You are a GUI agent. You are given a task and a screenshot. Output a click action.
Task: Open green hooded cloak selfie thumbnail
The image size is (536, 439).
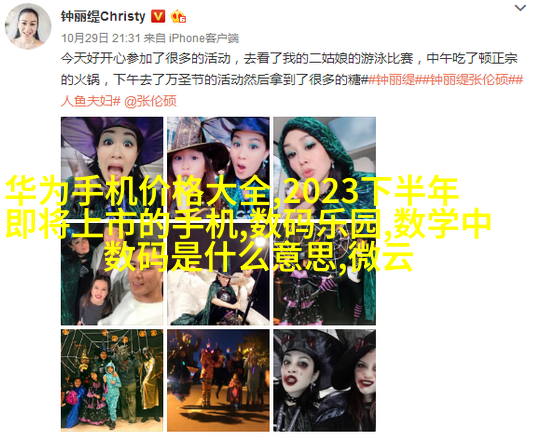(x=324, y=168)
